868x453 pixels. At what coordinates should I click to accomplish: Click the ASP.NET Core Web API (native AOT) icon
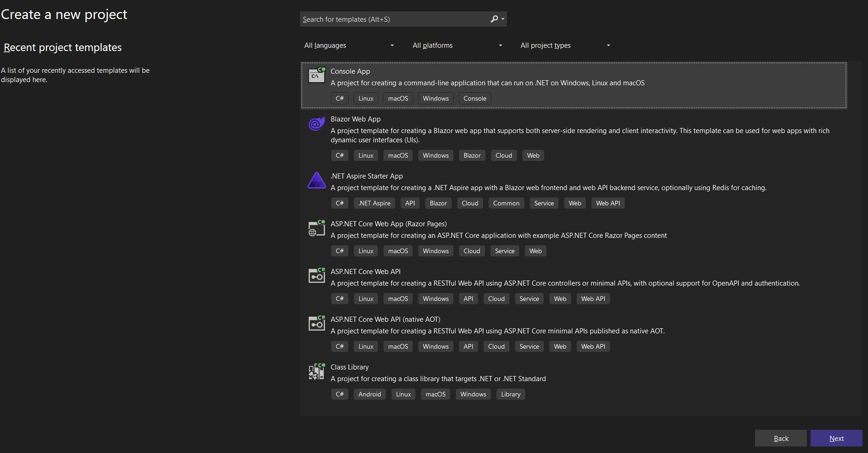point(317,324)
